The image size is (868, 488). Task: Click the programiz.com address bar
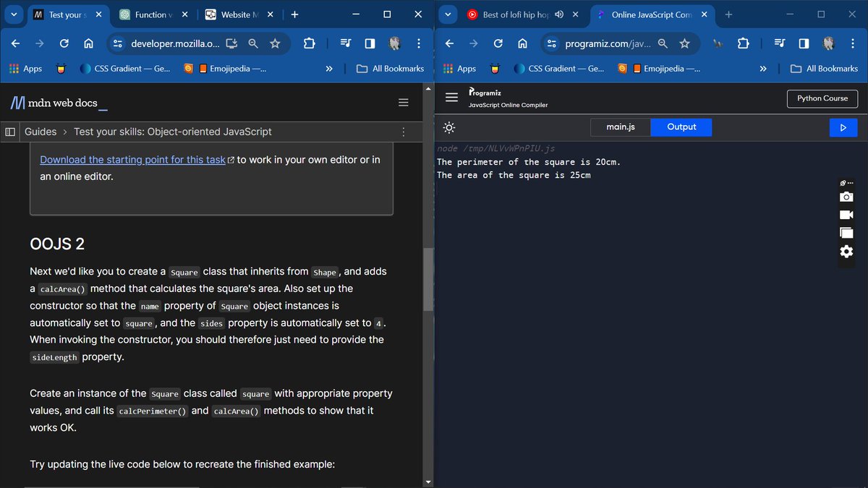point(608,43)
